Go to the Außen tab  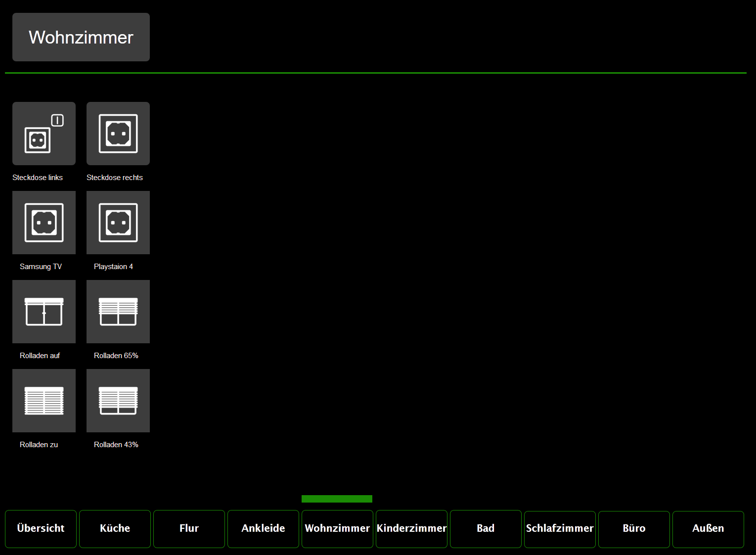click(708, 529)
